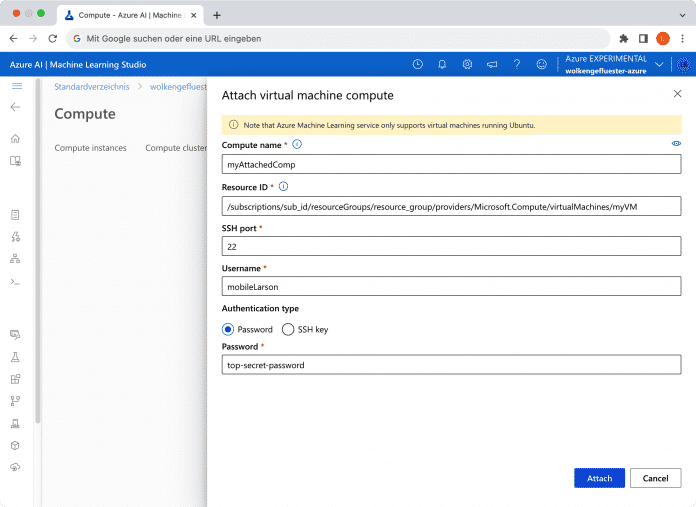Open settings gear in Azure header

467,64
